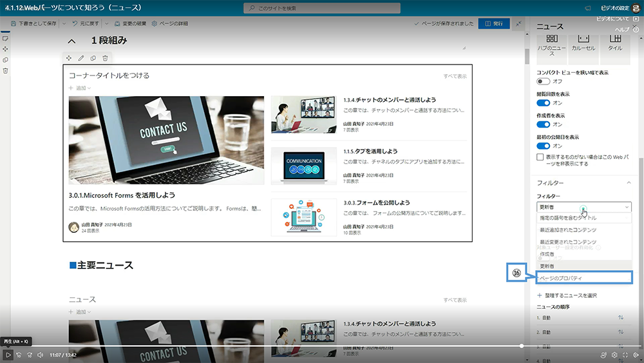Click reorder arrows for news order item 1
644x363 pixels.
[x=621, y=317]
